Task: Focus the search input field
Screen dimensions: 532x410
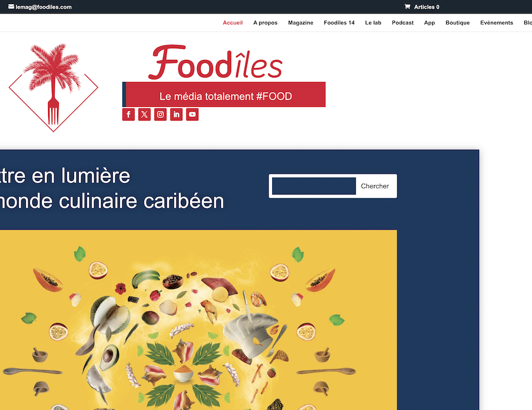Action: tap(314, 186)
